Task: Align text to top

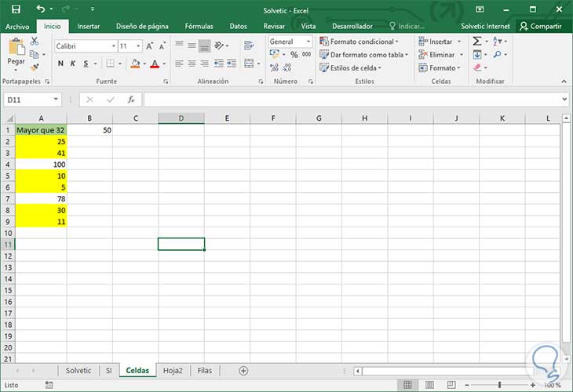Action: click(x=179, y=45)
